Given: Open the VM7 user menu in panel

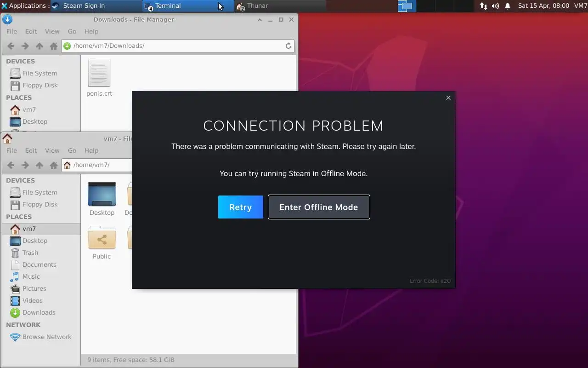Looking at the screenshot, I should click(581, 6).
